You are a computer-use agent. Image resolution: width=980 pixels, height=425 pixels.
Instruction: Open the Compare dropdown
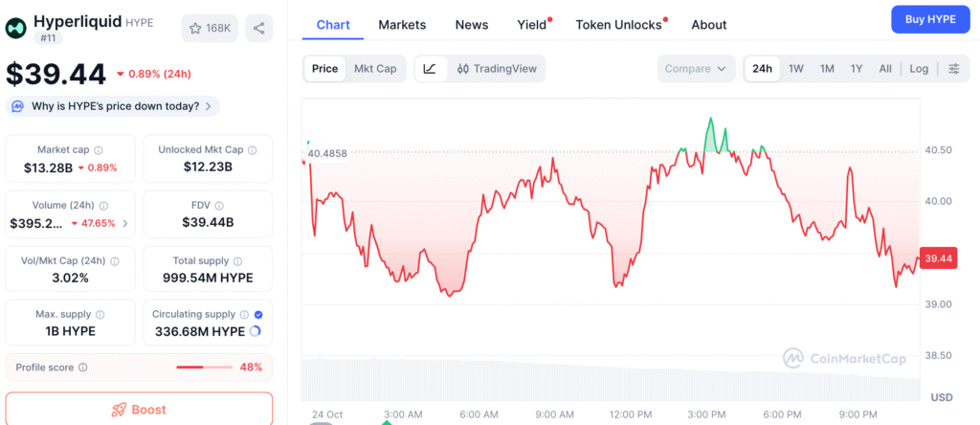(x=696, y=69)
